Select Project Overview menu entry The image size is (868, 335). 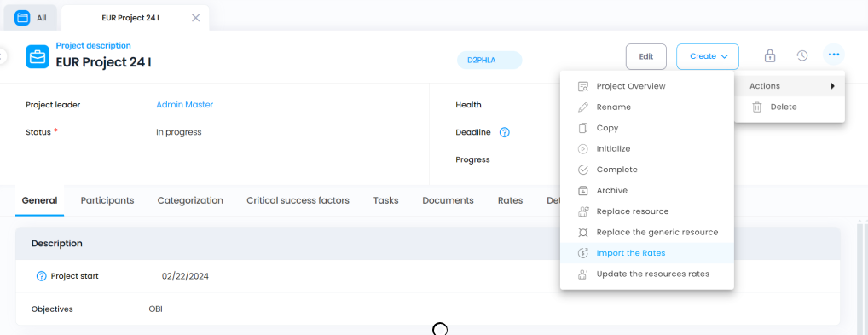coord(646,86)
